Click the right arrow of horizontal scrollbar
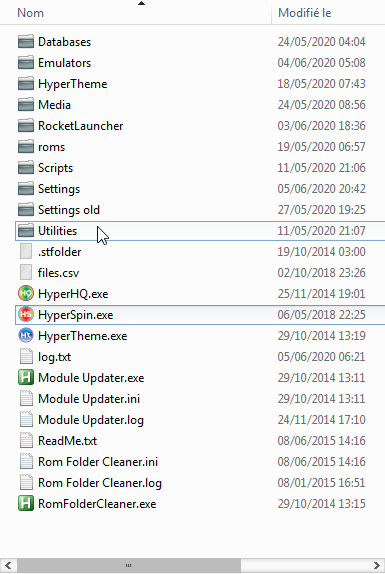 376,566
